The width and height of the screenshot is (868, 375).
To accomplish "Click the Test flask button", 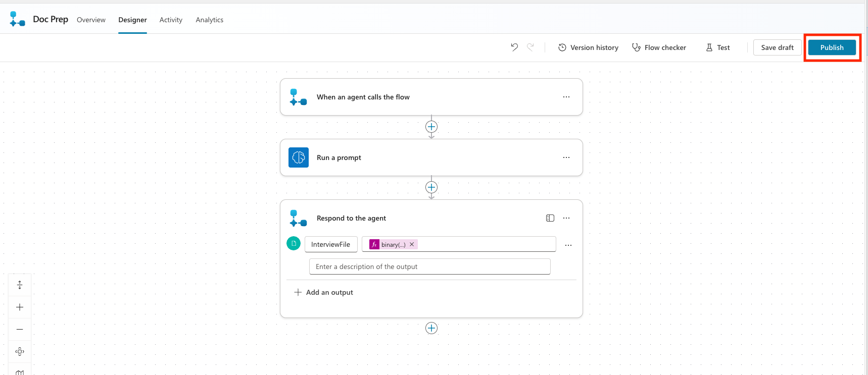I will 717,47.
